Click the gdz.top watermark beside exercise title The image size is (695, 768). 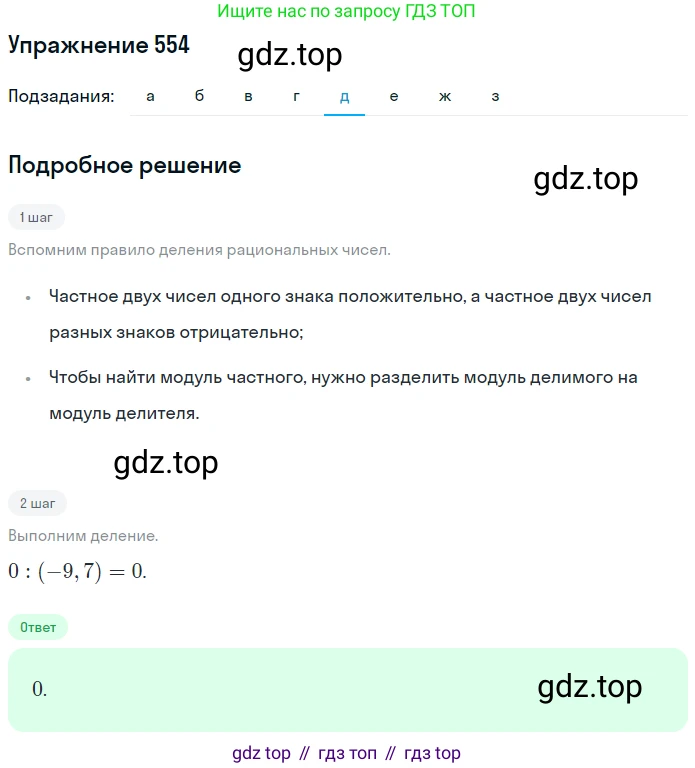tap(290, 55)
